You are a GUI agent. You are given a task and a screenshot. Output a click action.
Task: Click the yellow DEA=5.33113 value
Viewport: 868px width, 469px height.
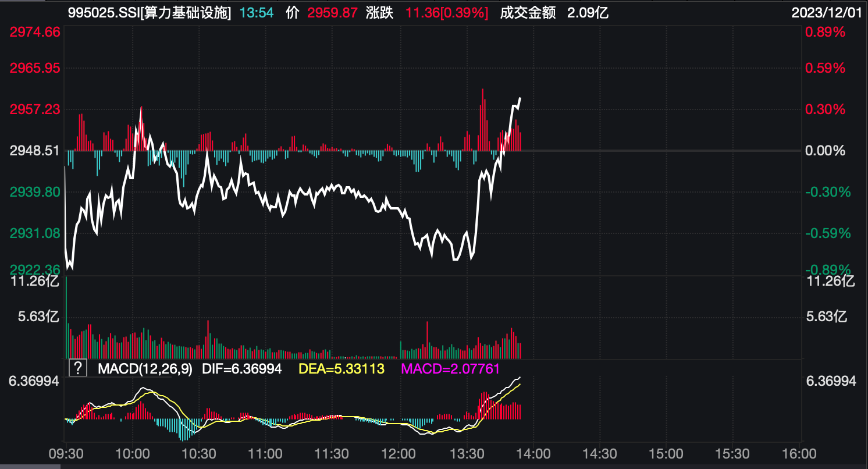(341, 368)
